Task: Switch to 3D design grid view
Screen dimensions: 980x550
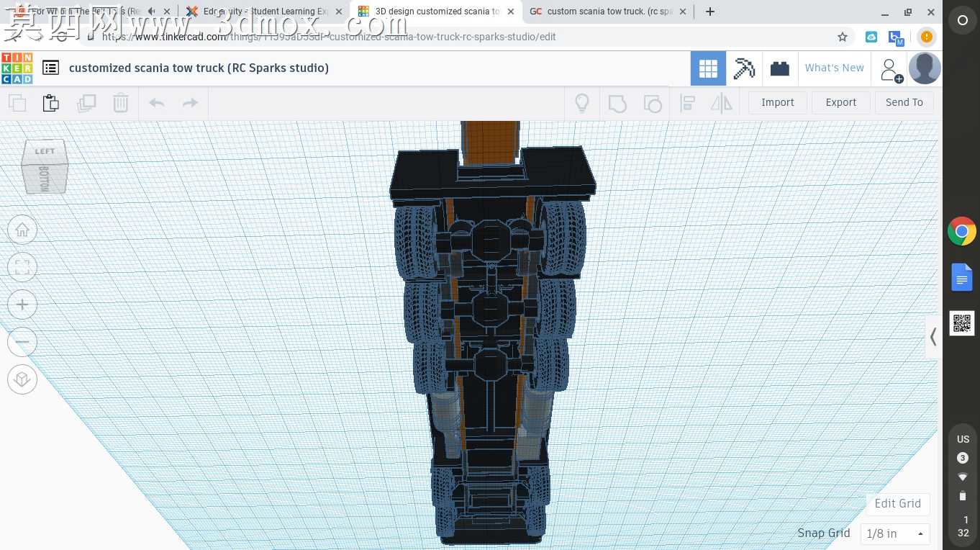Action: pos(708,68)
